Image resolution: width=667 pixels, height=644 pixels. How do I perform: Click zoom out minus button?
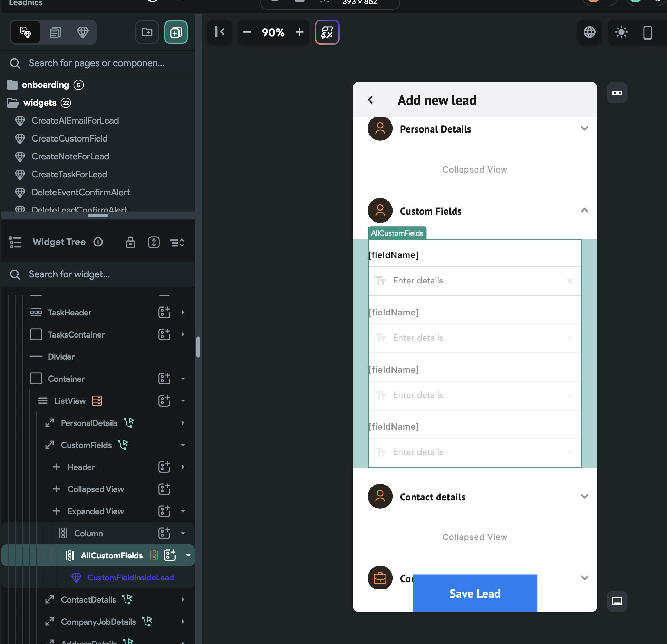click(247, 32)
